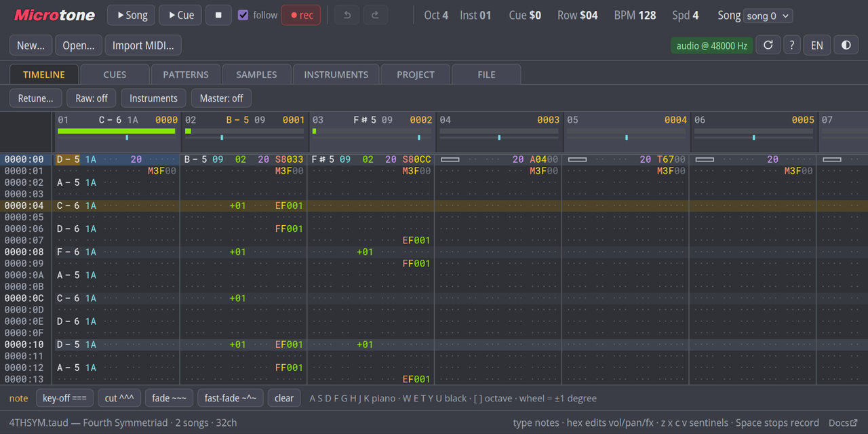Viewport: 868px width, 434px height.
Task: Click the cut ^^^ button
Action: click(119, 398)
